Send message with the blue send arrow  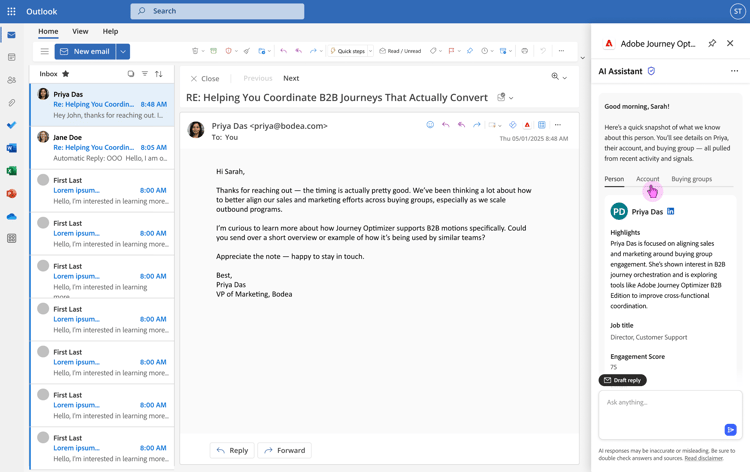tap(730, 429)
